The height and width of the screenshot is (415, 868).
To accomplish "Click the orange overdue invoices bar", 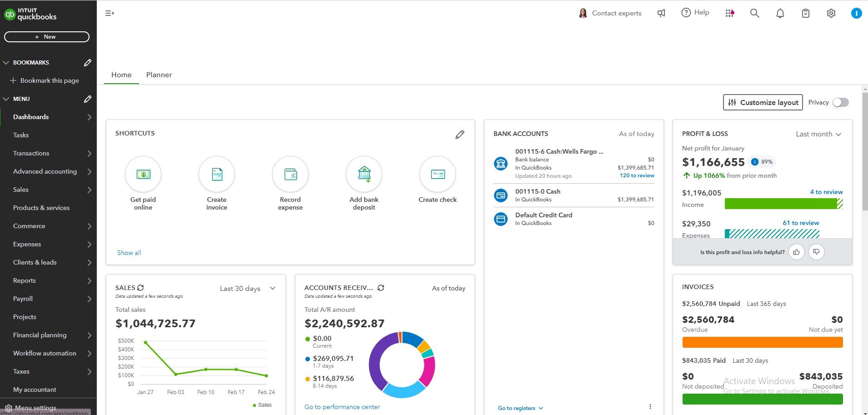I will pos(762,342).
